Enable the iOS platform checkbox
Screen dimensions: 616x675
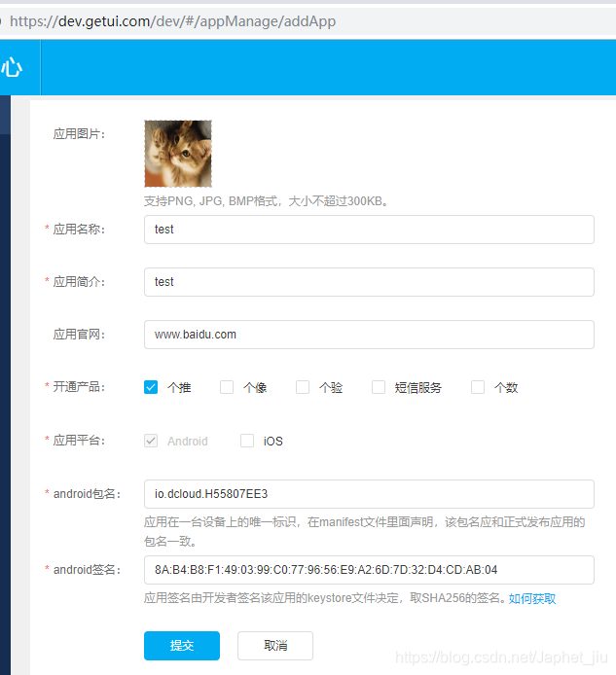click(x=247, y=441)
